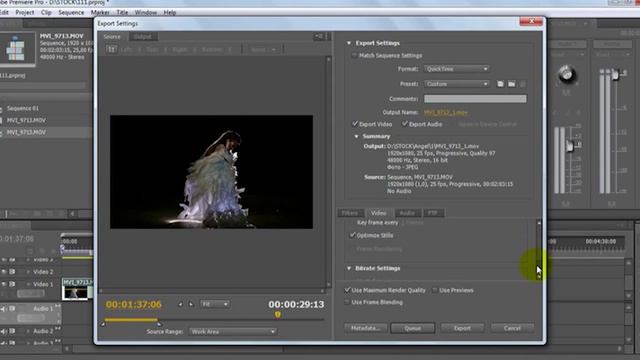640x360 pixels.
Task: Toggle sync lock on Video 1 track
Action: coord(12,284)
